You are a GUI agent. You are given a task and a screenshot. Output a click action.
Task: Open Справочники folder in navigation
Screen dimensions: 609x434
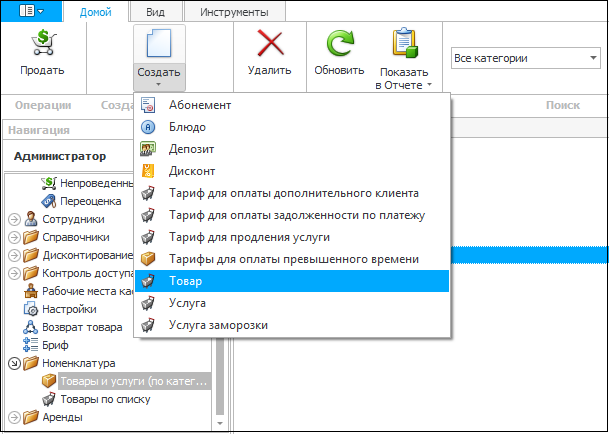coord(76,237)
